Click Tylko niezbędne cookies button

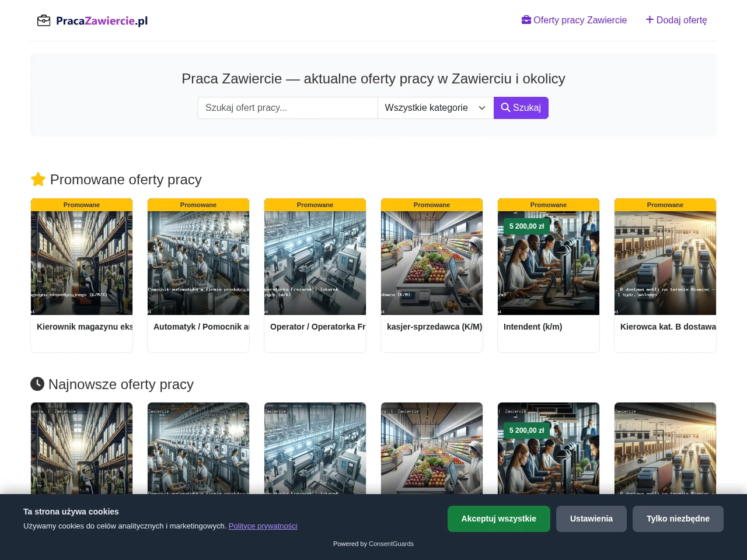[678, 519]
